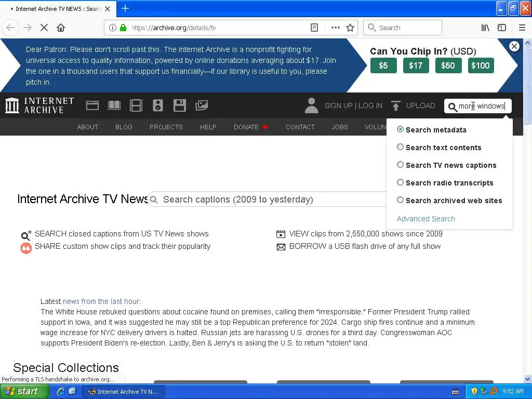Click the UPLOAD link text
This screenshot has width=532, height=399.
(420, 105)
